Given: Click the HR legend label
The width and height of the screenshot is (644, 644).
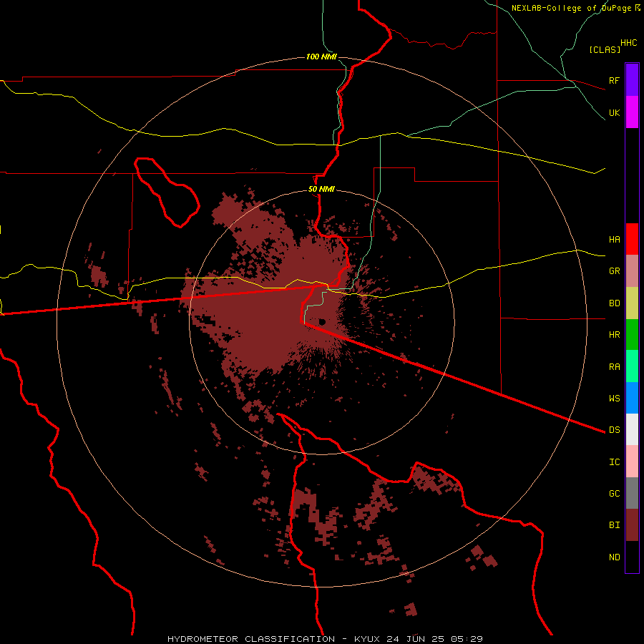Looking at the screenshot, I should 614,335.
